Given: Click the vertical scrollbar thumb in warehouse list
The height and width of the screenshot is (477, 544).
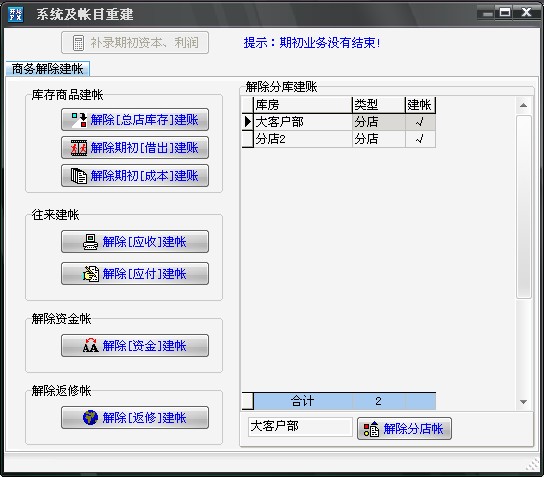Looking at the screenshot, I should pos(524,207).
